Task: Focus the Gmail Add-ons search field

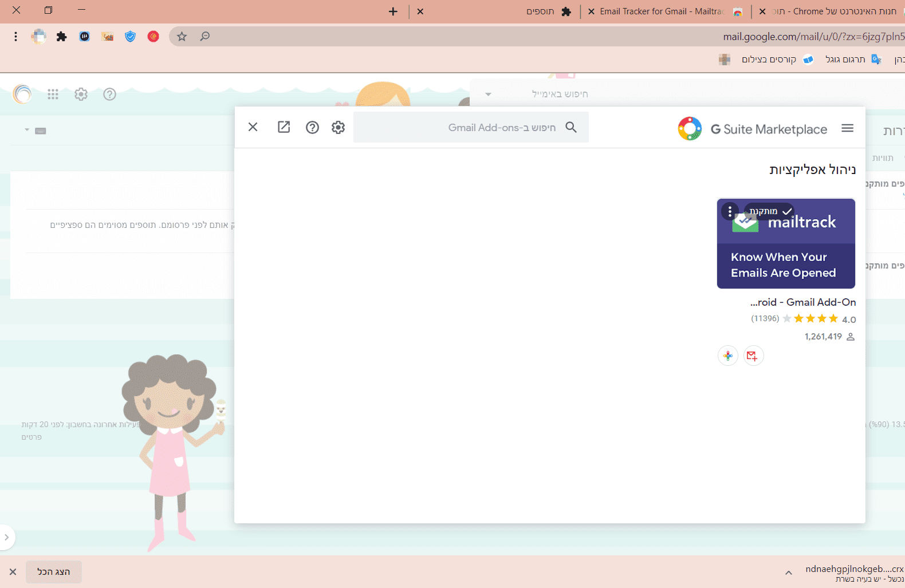Action: point(471,127)
